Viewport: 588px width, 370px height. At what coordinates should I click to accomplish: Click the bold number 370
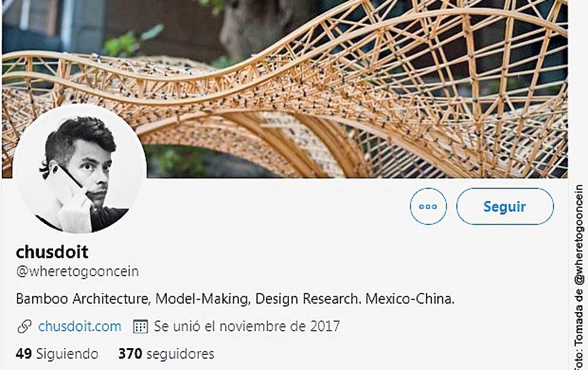click(x=130, y=353)
